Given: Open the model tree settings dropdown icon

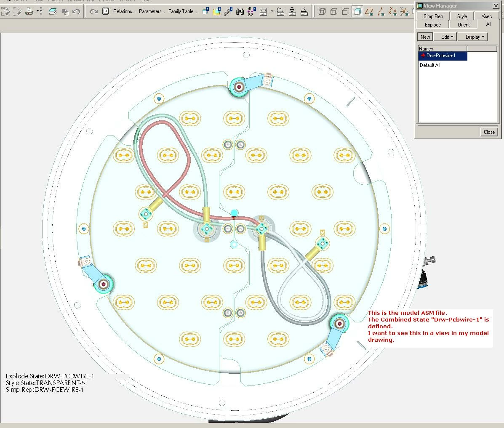Looking at the screenshot, I should [x=40, y=12].
